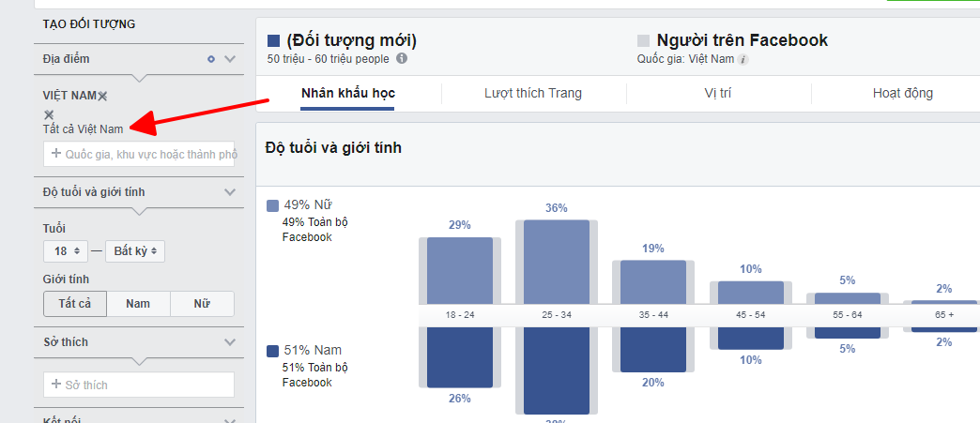Select Nữ gender option
Viewport: 980px width, 423px height.
(202, 304)
